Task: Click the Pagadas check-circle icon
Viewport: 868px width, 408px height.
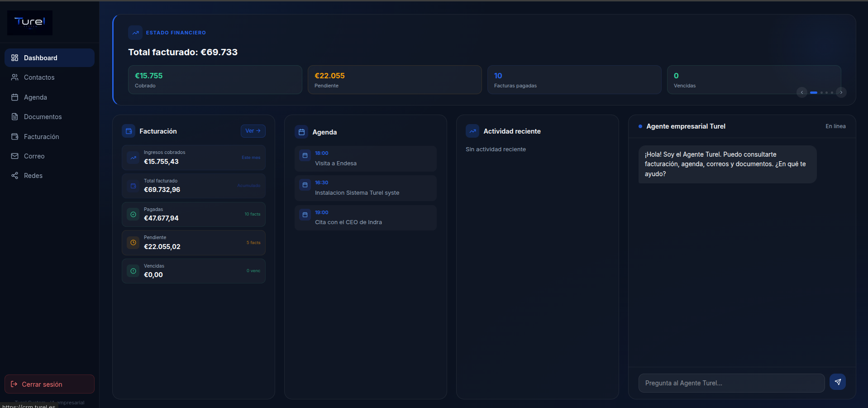Action: click(x=133, y=214)
